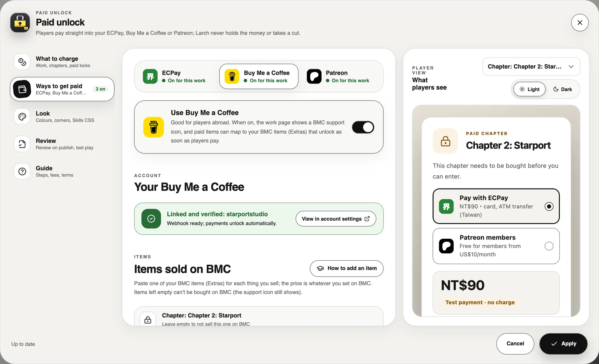Open the Guide section
Image resolution: width=599 pixels, height=364 pixels.
click(x=62, y=171)
